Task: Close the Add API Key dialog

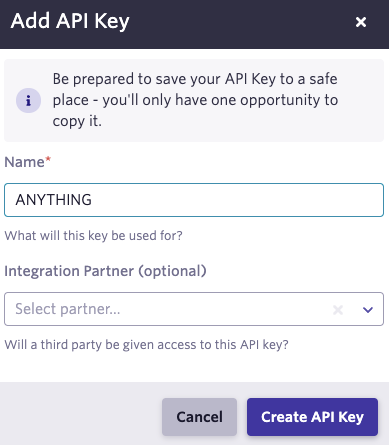Action: pyautogui.click(x=361, y=22)
